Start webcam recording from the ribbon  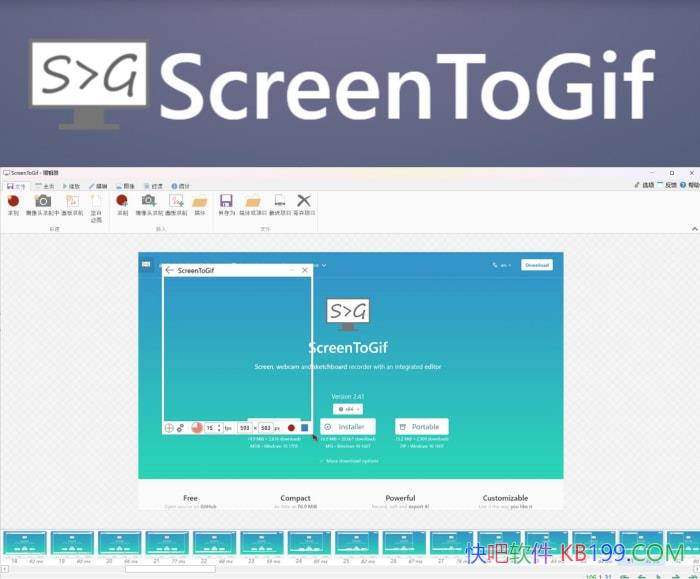pos(43,202)
